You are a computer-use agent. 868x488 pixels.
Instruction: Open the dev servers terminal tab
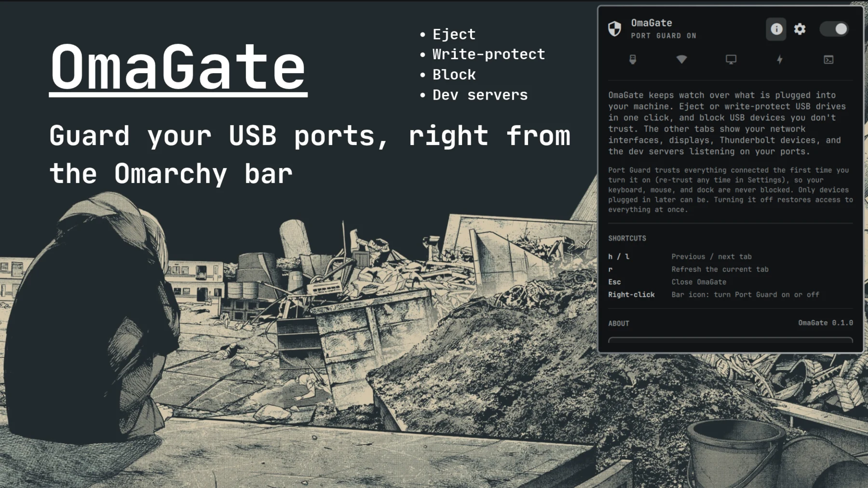click(x=828, y=59)
